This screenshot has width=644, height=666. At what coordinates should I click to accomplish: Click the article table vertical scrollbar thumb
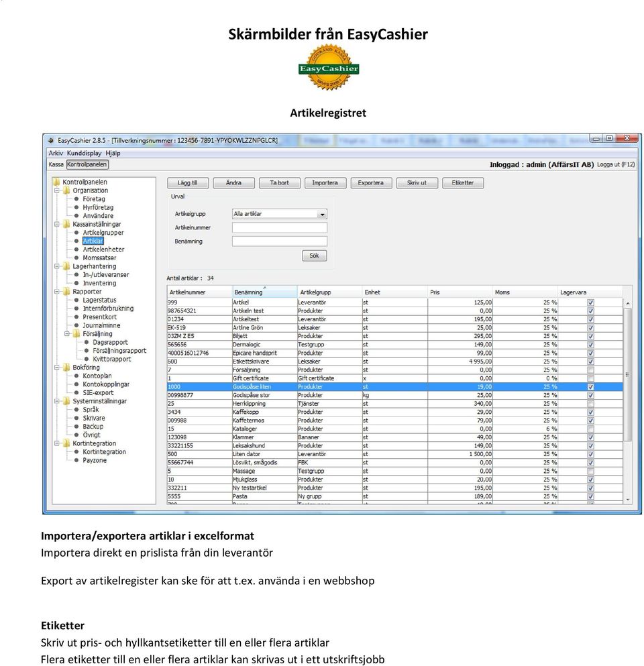(628, 375)
